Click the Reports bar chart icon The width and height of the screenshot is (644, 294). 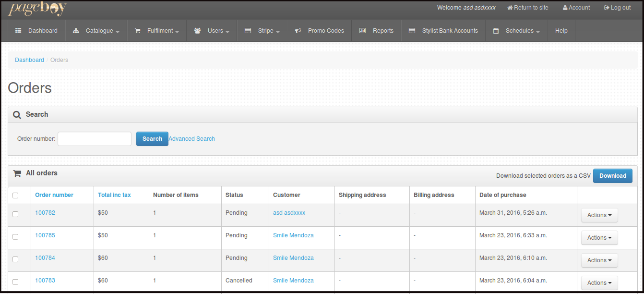point(362,31)
